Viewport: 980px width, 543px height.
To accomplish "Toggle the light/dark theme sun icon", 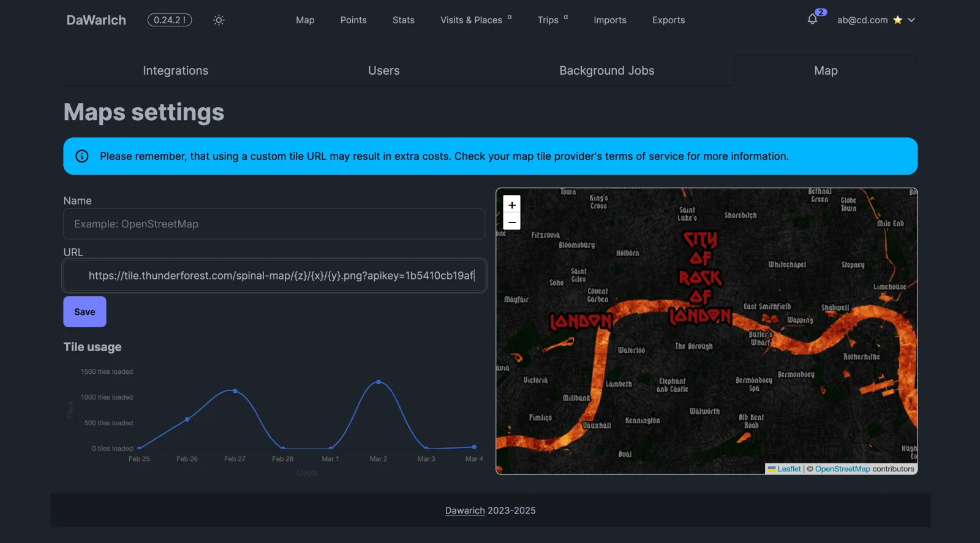I will click(x=219, y=20).
